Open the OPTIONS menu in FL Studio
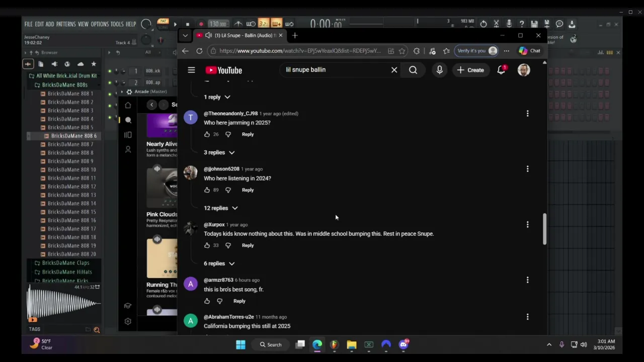644x362 pixels. tap(100, 24)
